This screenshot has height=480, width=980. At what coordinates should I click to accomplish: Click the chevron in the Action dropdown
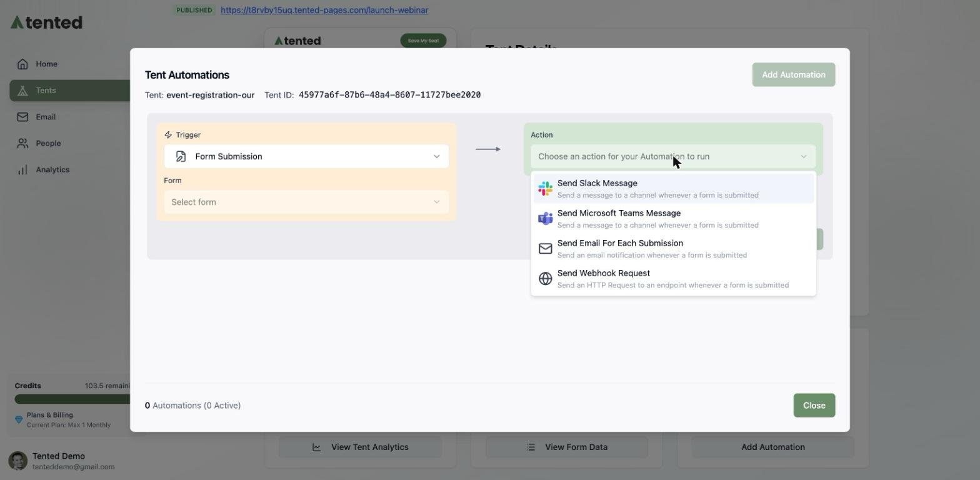[804, 156]
